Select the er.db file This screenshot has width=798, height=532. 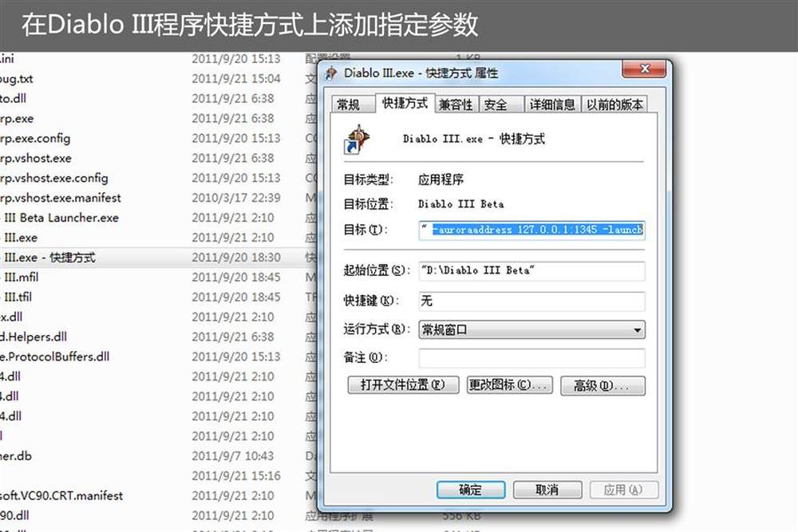(x=16, y=455)
